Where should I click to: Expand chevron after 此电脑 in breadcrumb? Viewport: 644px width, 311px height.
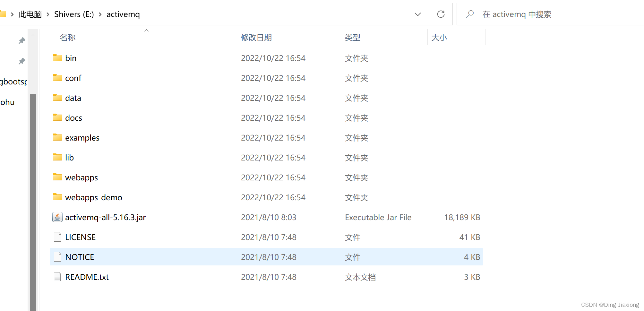pyautogui.click(x=48, y=14)
